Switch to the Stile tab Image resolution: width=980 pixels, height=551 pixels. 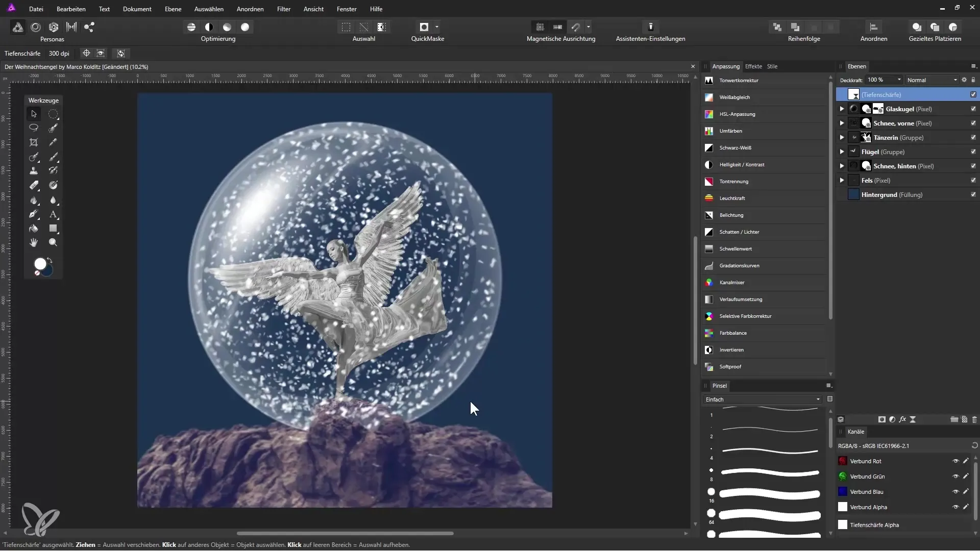pos(772,66)
